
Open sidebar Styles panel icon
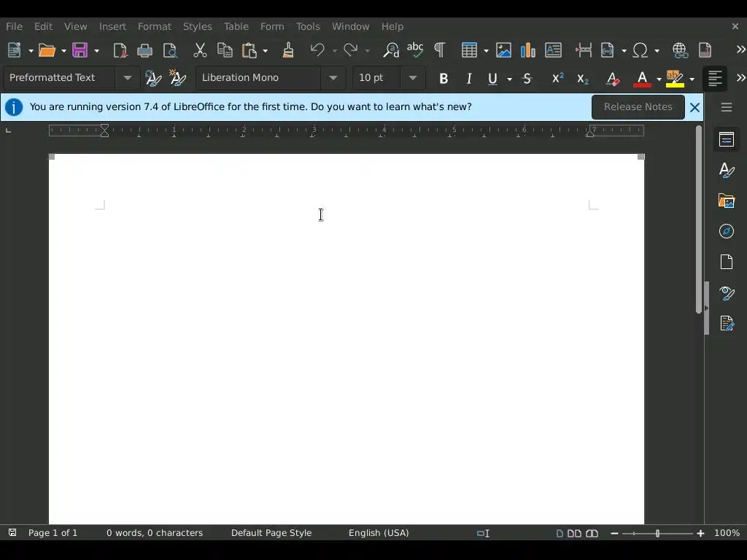pyautogui.click(x=727, y=170)
